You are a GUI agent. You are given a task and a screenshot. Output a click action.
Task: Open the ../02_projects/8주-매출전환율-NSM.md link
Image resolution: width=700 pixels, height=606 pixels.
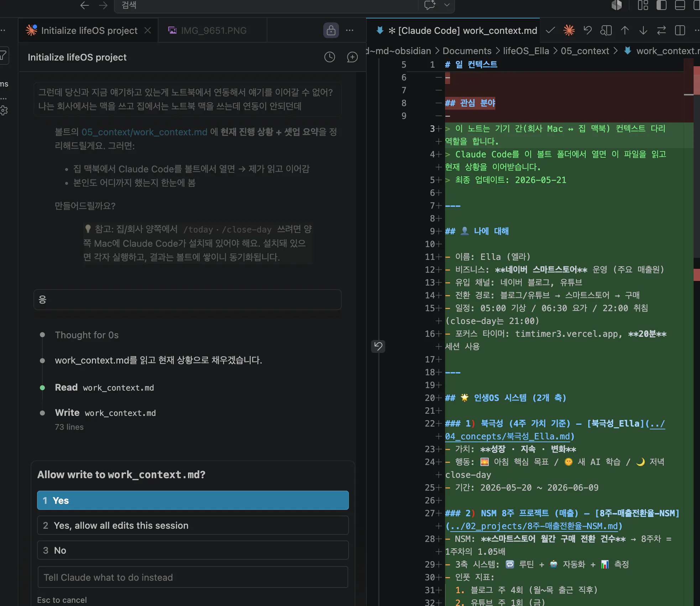point(533,526)
